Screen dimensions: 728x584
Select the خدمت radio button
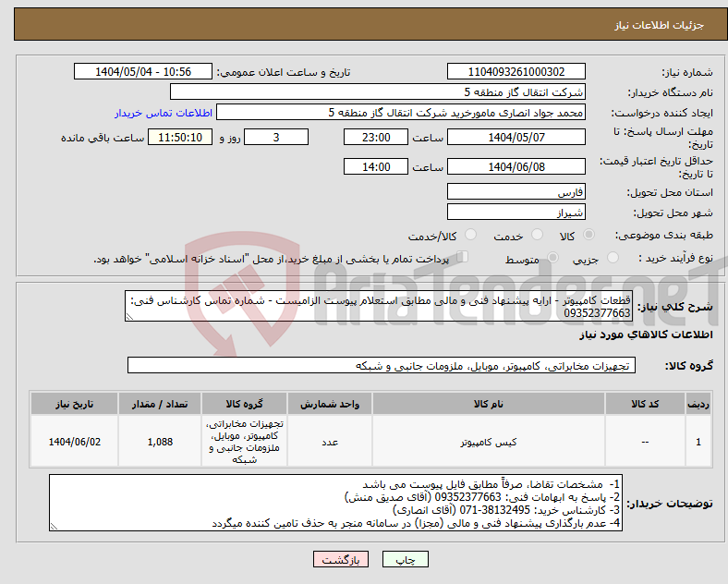click(537, 235)
